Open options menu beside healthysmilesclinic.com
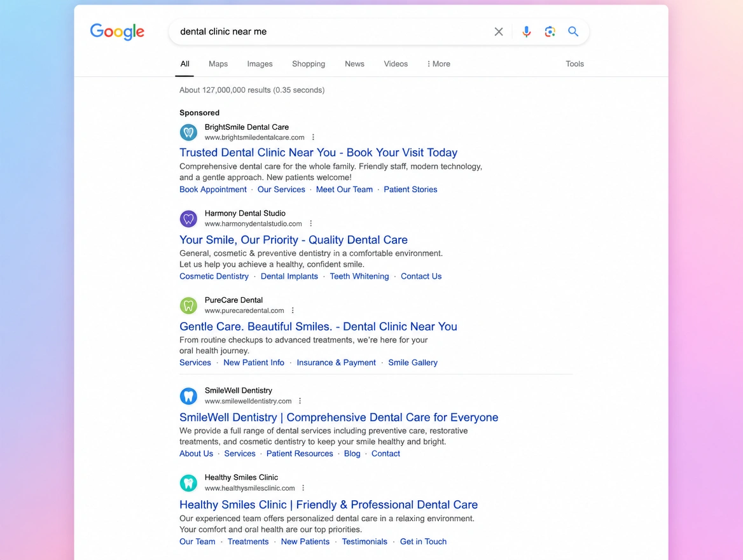Image resolution: width=743 pixels, height=560 pixels. [x=303, y=488]
